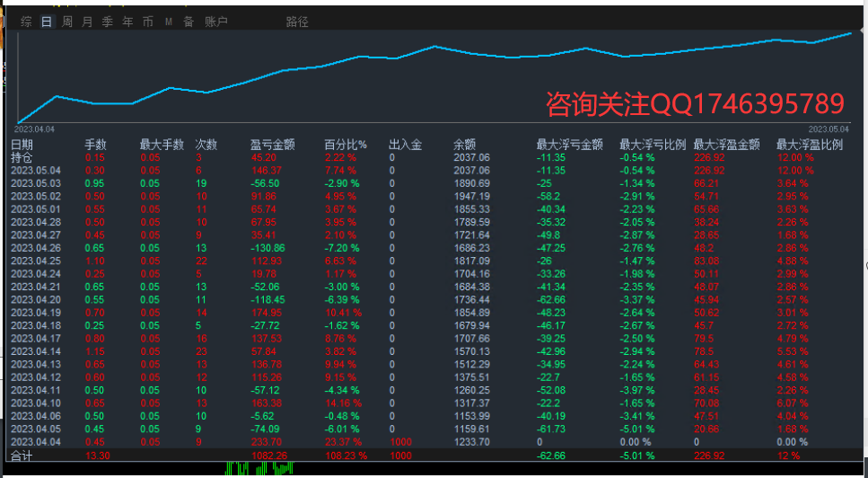This screenshot has width=868, height=478.
Task: Switch to the 综 summary tab
Action: 27,22
